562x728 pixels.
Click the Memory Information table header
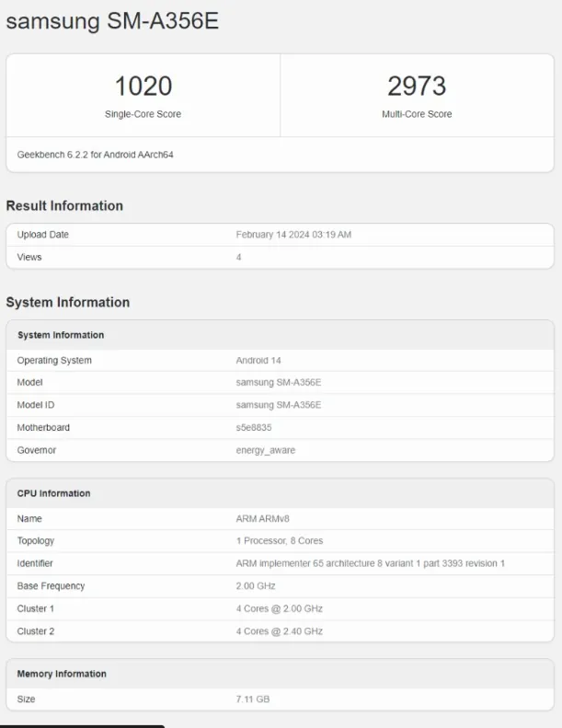[x=62, y=674]
